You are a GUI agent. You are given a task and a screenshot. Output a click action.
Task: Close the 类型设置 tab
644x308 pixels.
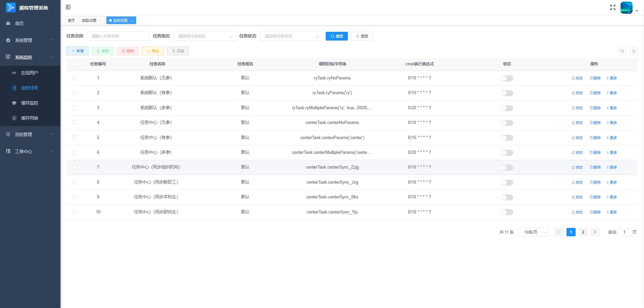[x=100, y=21]
